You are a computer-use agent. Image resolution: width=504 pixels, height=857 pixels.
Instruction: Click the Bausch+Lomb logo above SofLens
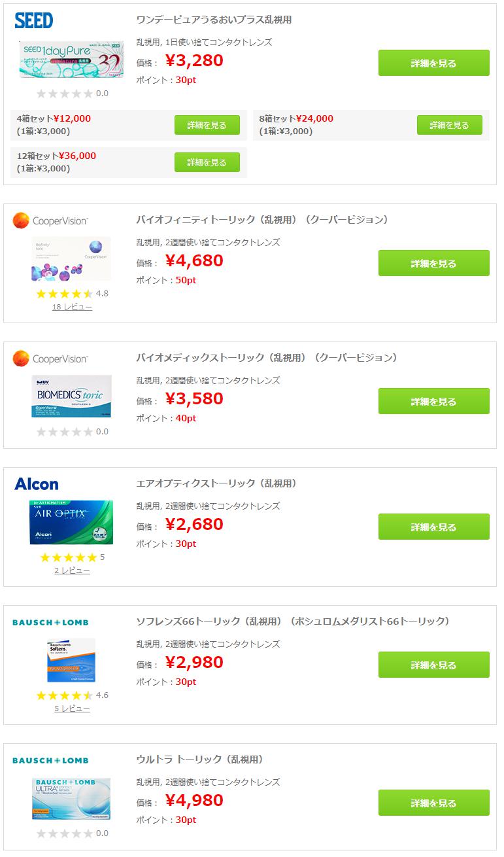50,622
